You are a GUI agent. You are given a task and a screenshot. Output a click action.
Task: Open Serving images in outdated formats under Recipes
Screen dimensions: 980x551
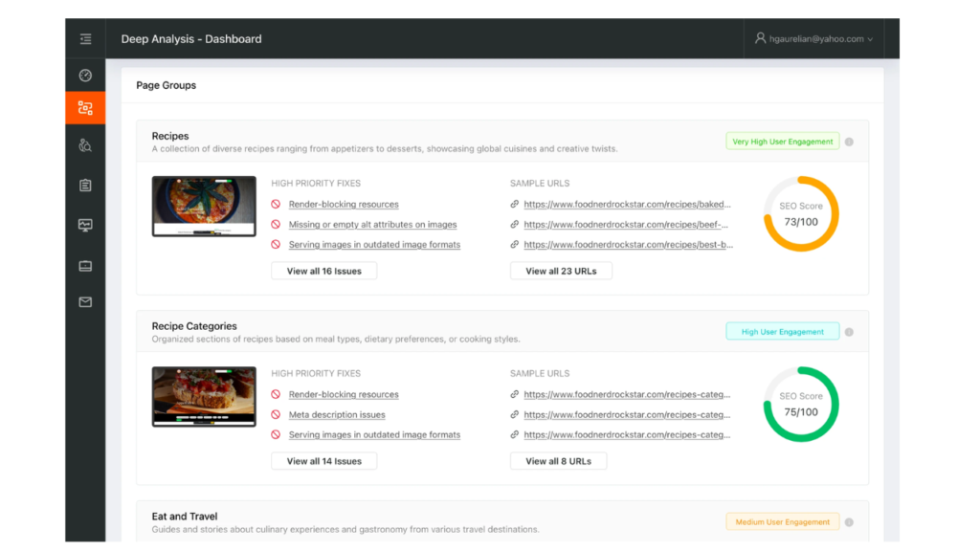(x=374, y=244)
